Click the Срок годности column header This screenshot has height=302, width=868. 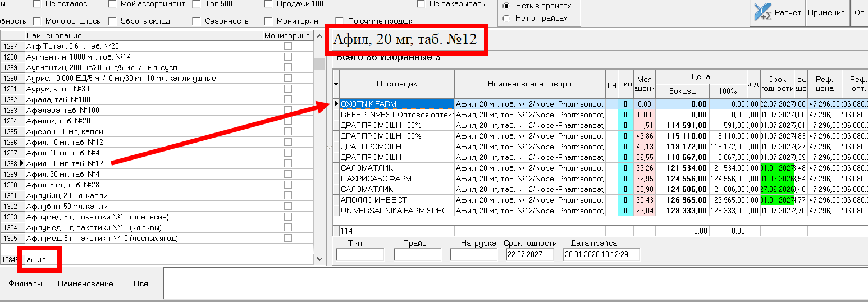pos(777,84)
